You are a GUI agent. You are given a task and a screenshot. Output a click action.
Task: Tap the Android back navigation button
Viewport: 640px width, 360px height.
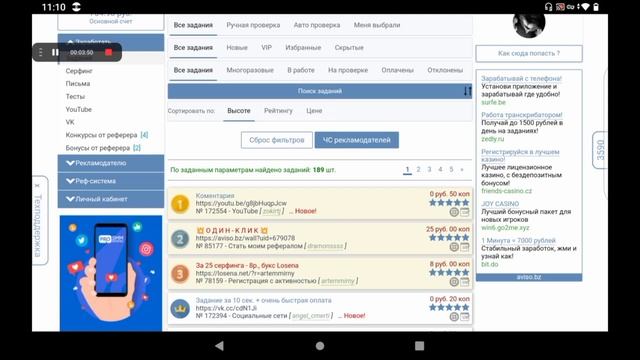(x=220, y=346)
